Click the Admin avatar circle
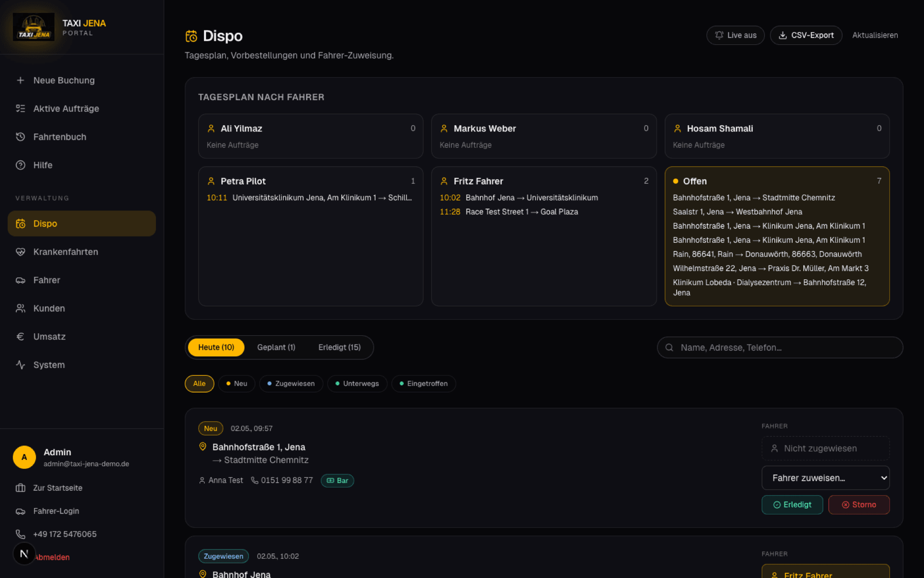The width and height of the screenshot is (924, 578). pos(24,457)
